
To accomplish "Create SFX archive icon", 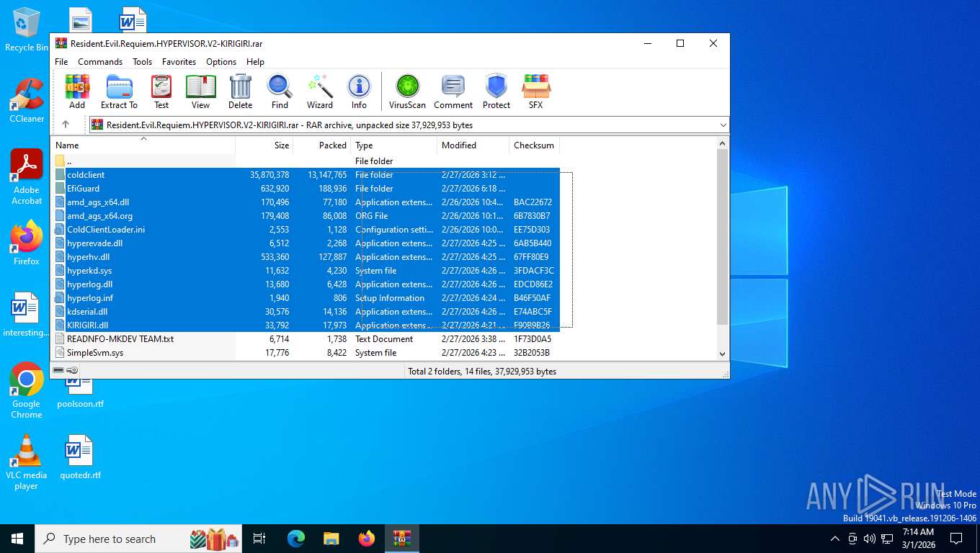I will tap(535, 91).
